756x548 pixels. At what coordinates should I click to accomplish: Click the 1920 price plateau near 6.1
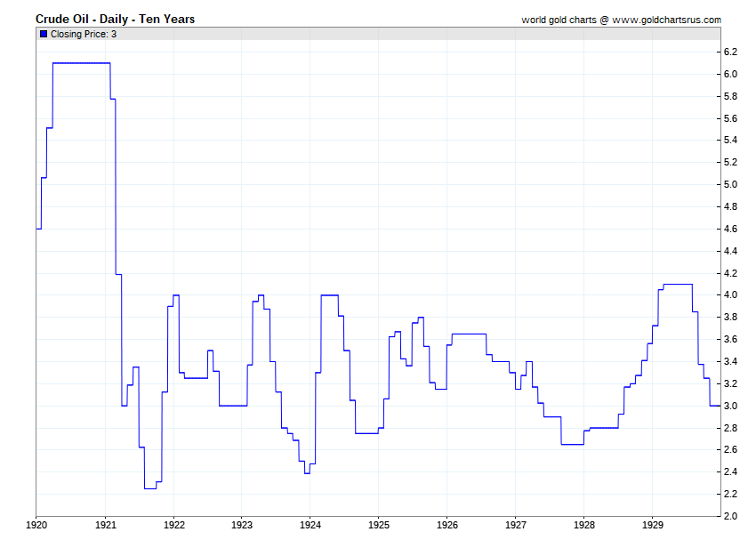click(x=81, y=63)
